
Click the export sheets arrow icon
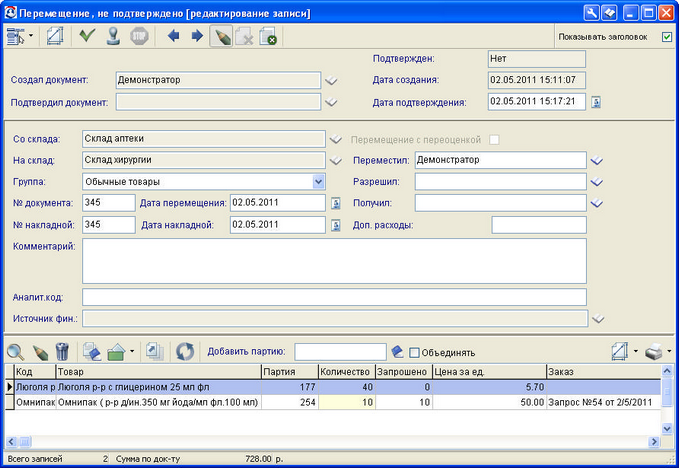pyautogui.click(x=154, y=351)
